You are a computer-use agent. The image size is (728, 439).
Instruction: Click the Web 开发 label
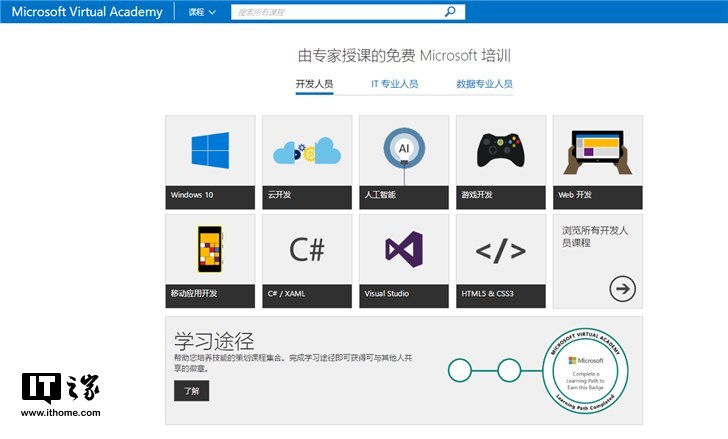pos(575,195)
